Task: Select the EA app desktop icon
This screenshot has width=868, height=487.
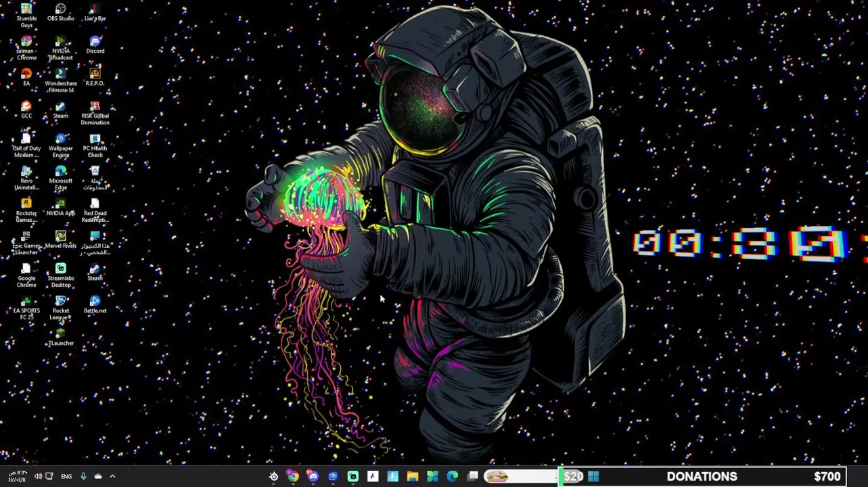Action: 26,78
